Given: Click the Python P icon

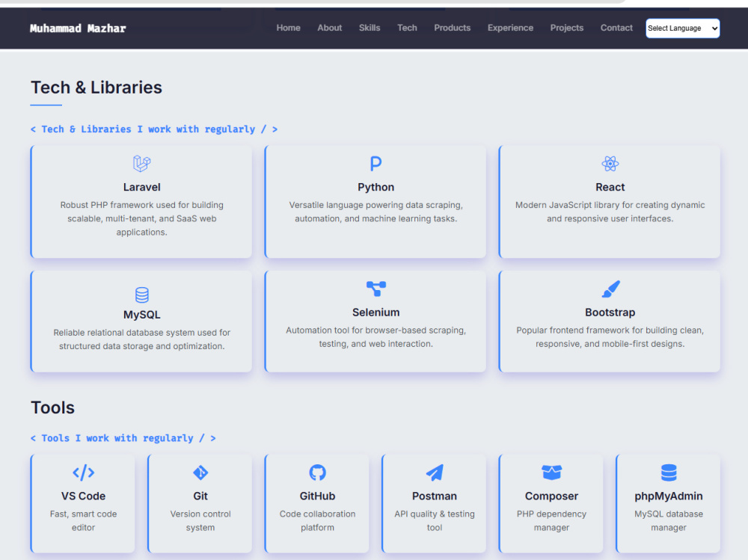Looking at the screenshot, I should pos(376,164).
